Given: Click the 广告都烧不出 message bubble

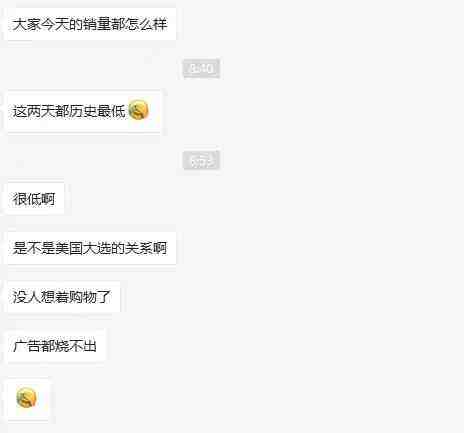Looking at the screenshot, I should [x=56, y=345].
